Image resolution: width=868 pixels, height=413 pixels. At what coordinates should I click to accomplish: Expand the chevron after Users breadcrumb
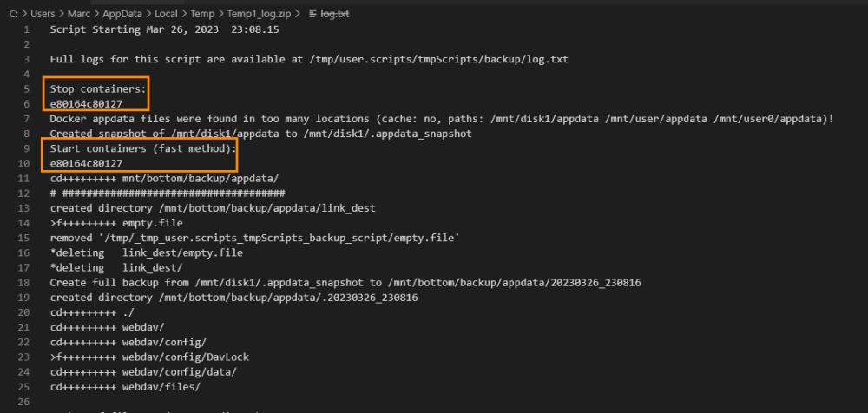(61, 14)
